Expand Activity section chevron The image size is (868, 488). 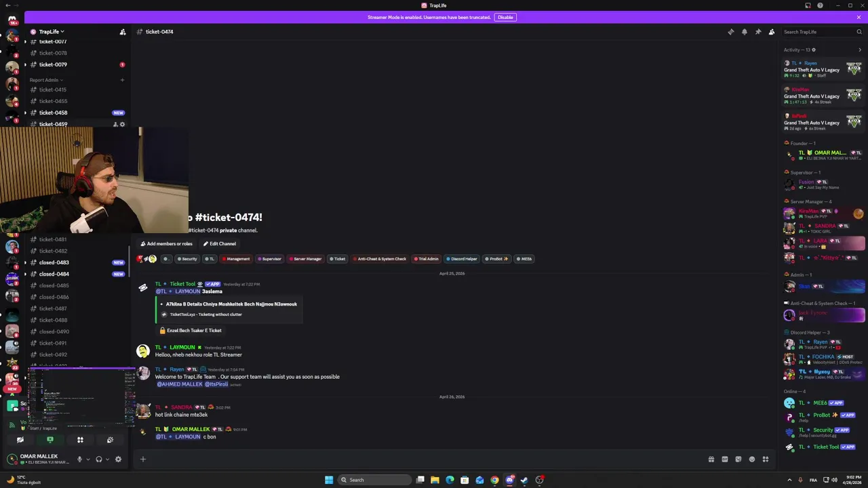(x=860, y=49)
